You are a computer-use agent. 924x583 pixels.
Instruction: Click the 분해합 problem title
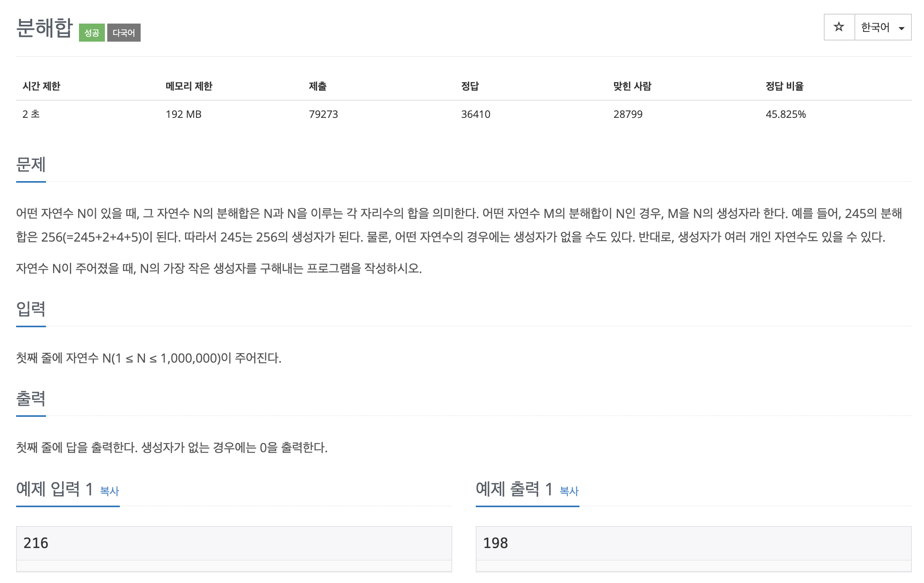coord(44,28)
